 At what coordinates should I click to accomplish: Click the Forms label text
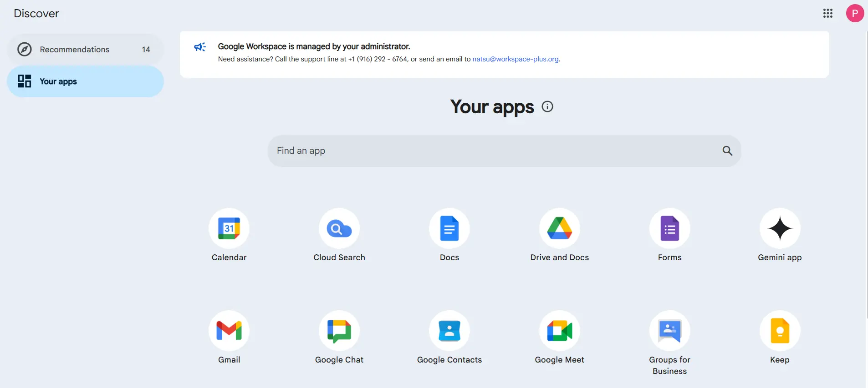point(670,257)
